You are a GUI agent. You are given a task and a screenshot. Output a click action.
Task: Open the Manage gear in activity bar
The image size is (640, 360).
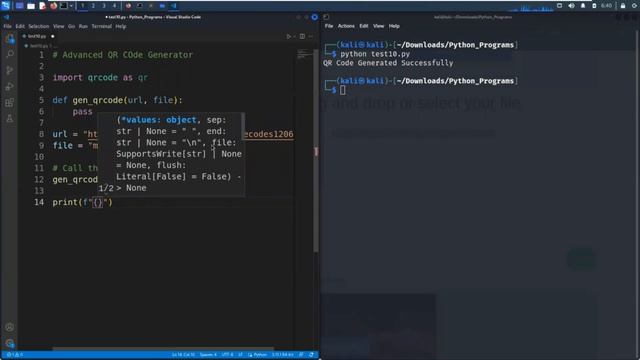pos(10,343)
